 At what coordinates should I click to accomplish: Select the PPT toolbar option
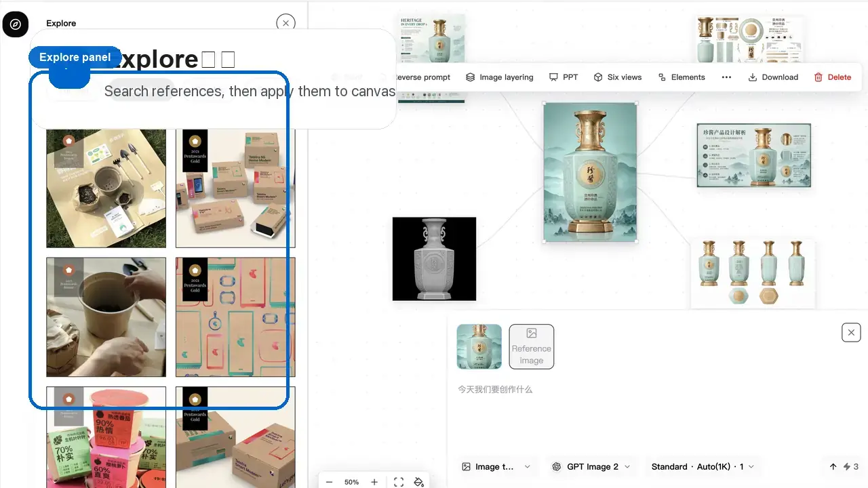(x=564, y=77)
